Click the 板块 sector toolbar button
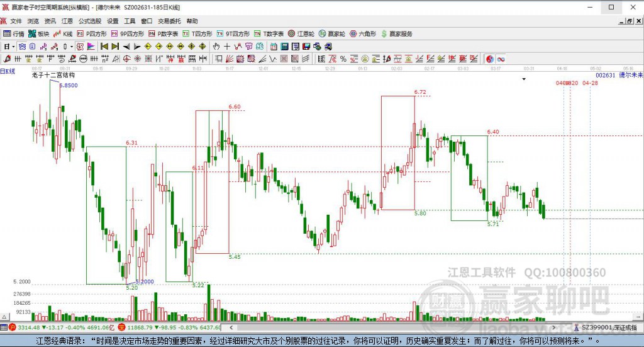644x347 pixels. click(x=39, y=33)
